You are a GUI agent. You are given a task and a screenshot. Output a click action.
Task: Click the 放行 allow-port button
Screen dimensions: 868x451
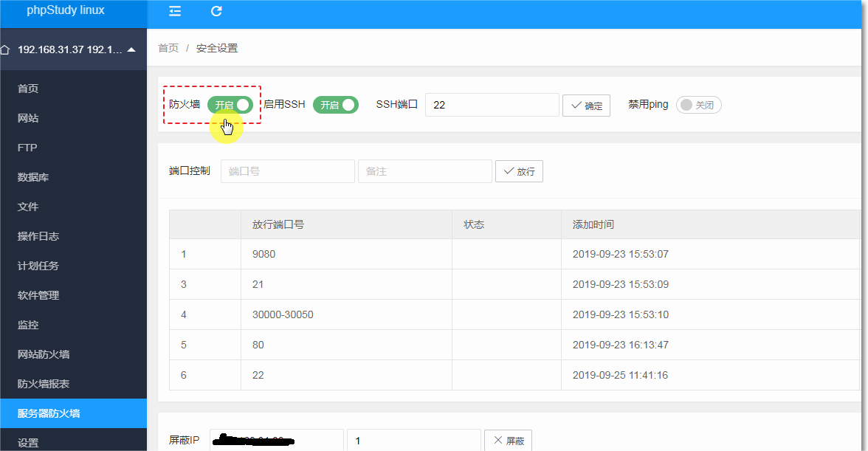(x=519, y=171)
